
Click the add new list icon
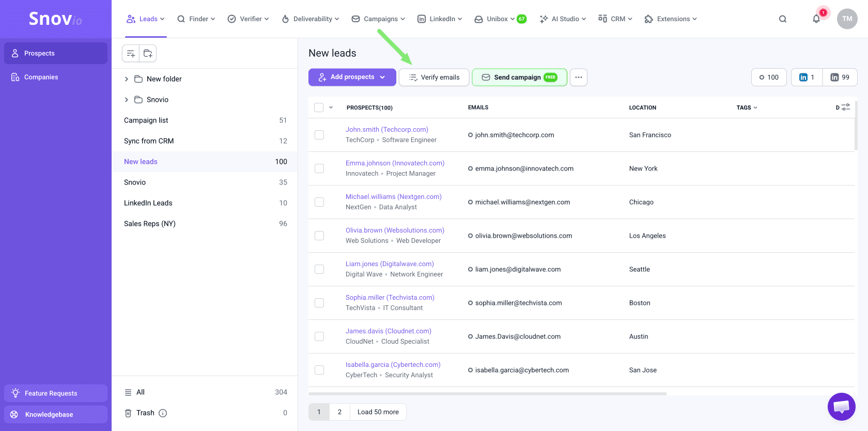[131, 53]
